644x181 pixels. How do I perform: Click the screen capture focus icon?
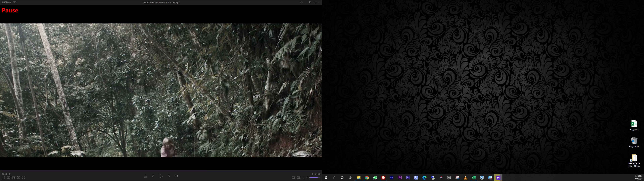pyautogui.click(x=23, y=177)
